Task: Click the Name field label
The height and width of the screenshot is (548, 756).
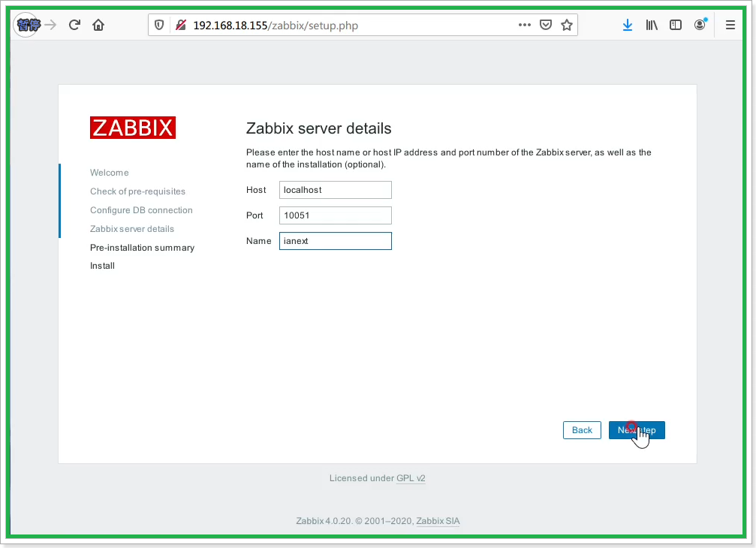Action: tap(259, 241)
